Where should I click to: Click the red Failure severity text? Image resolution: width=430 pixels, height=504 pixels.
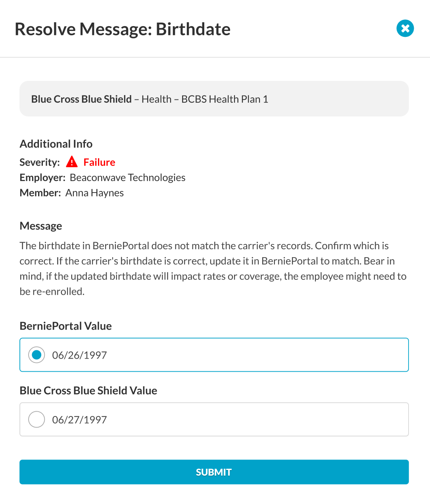point(99,162)
